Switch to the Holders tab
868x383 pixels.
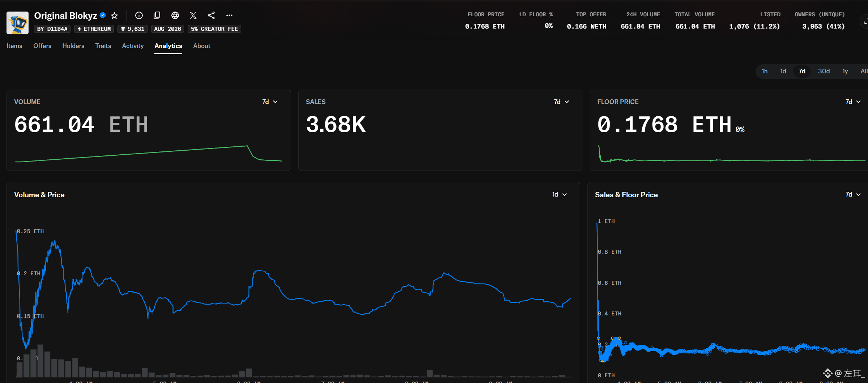(73, 46)
